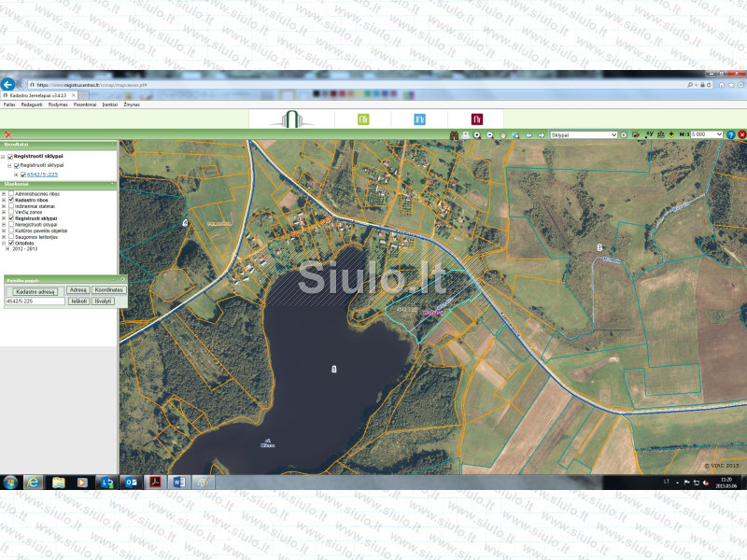This screenshot has width=747, height=560.
Task: Expand Kadastro ribos layer node
Action: point(4,200)
